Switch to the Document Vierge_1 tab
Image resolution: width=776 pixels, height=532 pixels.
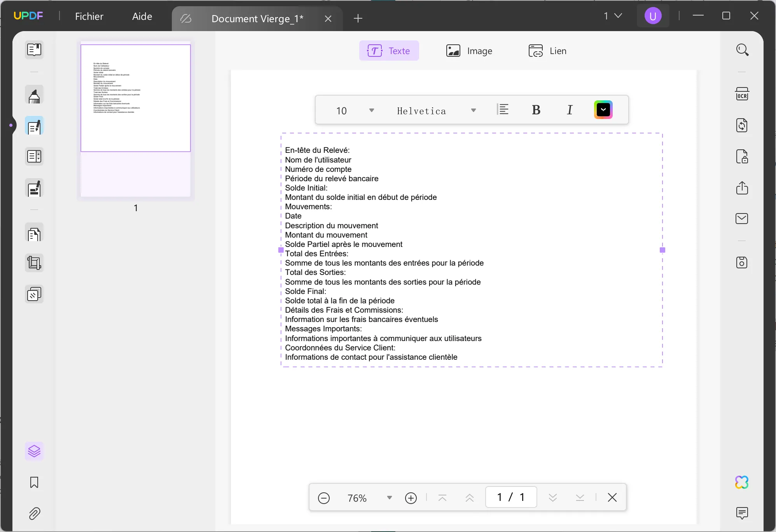click(x=257, y=19)
